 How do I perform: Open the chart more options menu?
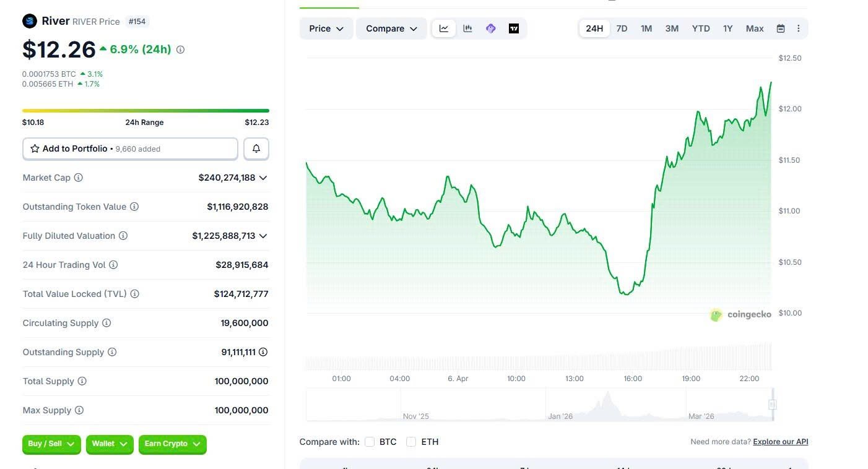click(798, 28)
